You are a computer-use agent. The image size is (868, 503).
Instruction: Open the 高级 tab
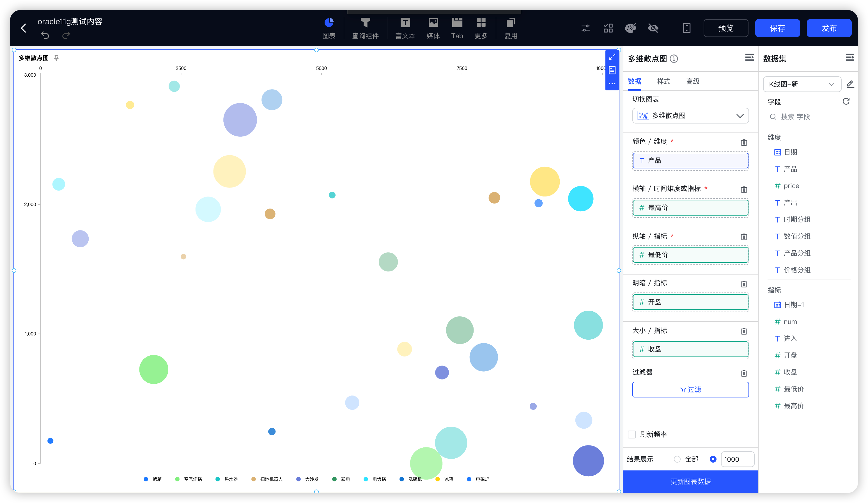(x=693, y=81)
